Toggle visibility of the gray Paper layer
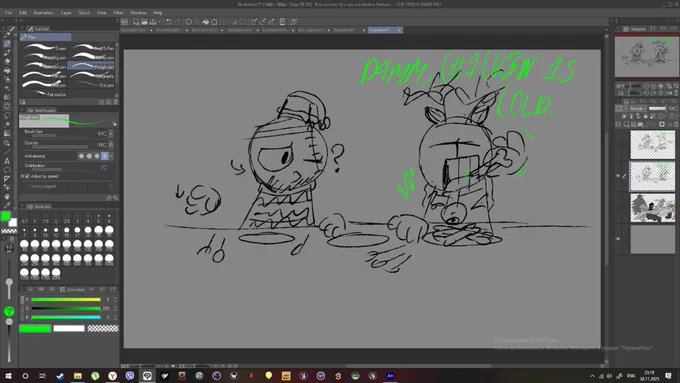680x383 pixels. click(x=618, y=239)
